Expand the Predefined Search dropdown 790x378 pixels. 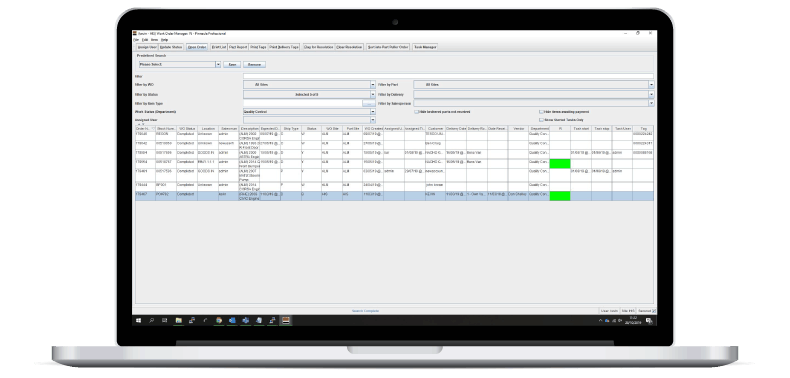218,65
